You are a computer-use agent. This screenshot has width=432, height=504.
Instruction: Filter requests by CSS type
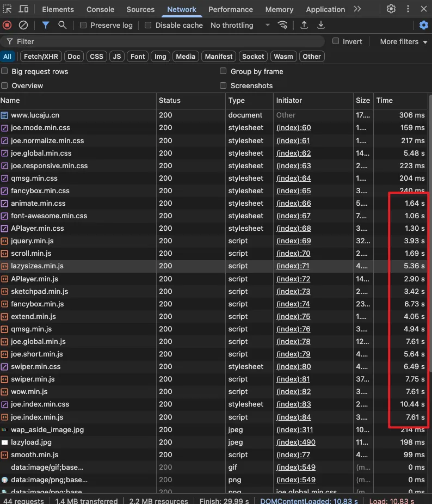[96, 57]
